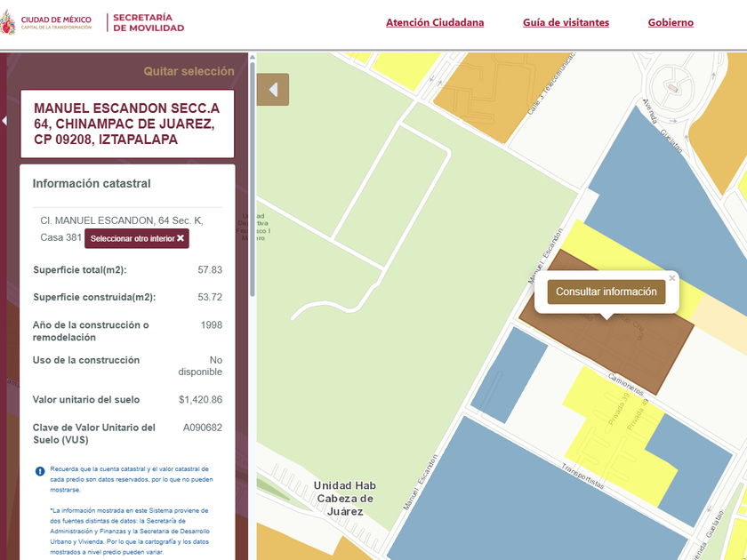Click Quitar selección
This screenshot has height=560, width=747.
pos(189,71)
